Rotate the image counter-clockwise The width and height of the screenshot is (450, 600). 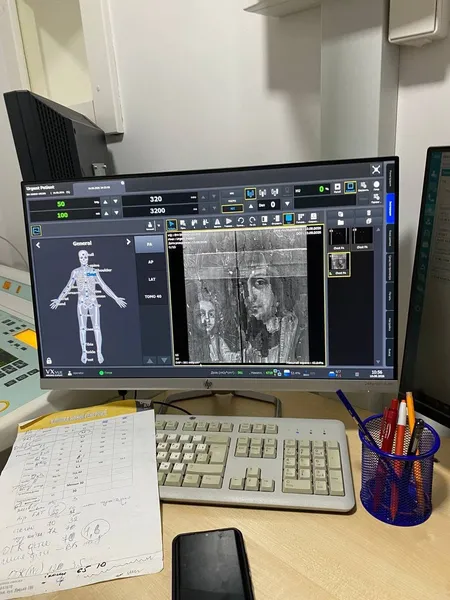pyautogui.click(x=241, y=222)
